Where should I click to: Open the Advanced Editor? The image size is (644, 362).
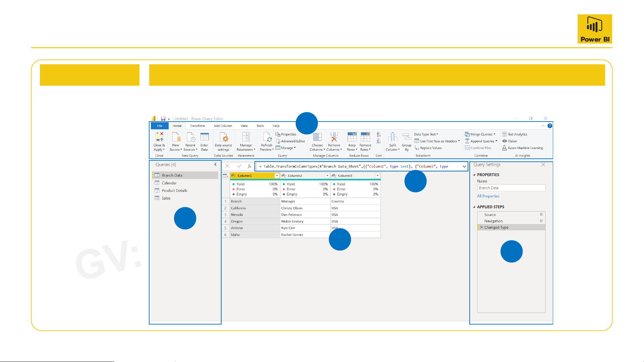coord(290,141)
